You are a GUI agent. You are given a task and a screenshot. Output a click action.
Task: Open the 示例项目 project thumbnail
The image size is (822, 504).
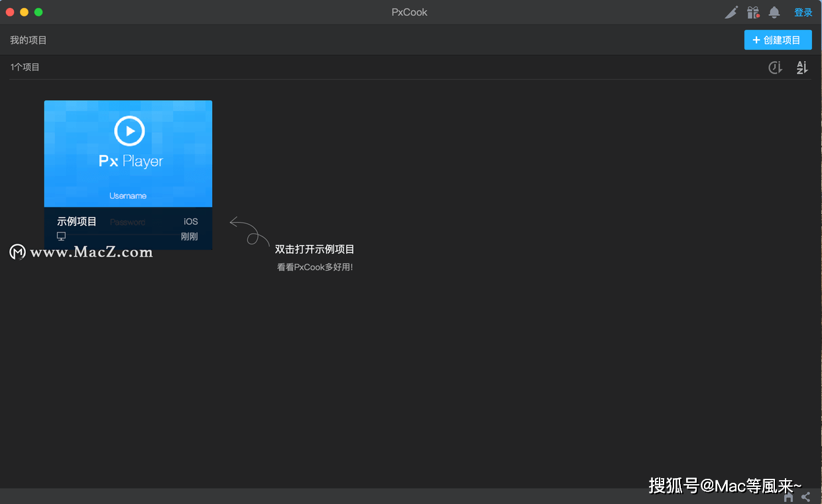128,153
